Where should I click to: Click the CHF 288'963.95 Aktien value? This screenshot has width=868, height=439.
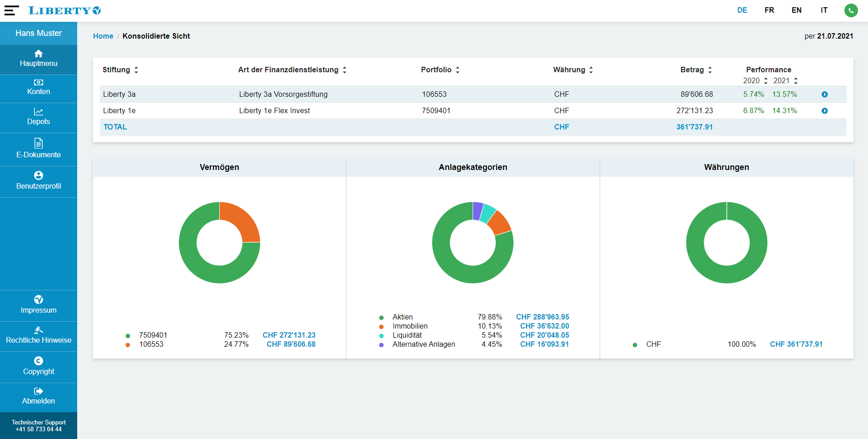(x=542, y=317)
